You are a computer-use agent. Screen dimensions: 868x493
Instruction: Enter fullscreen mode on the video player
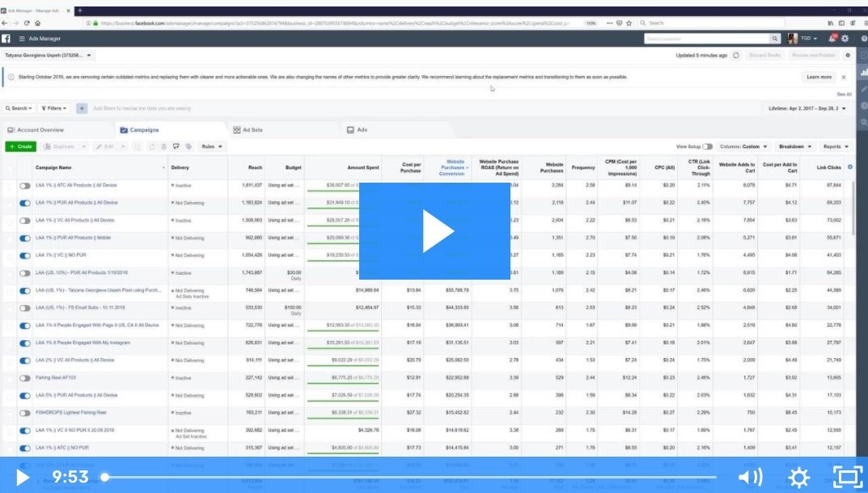[848, 476]
